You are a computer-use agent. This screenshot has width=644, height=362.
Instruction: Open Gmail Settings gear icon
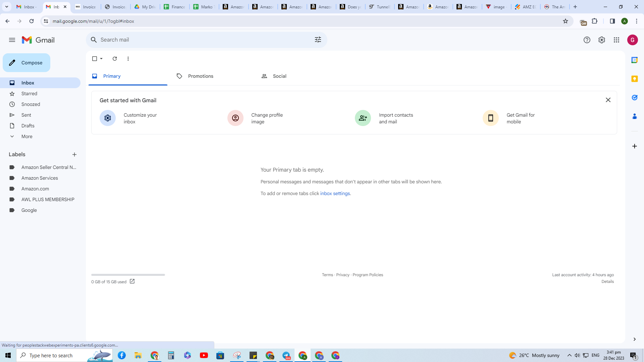point(601,40)
